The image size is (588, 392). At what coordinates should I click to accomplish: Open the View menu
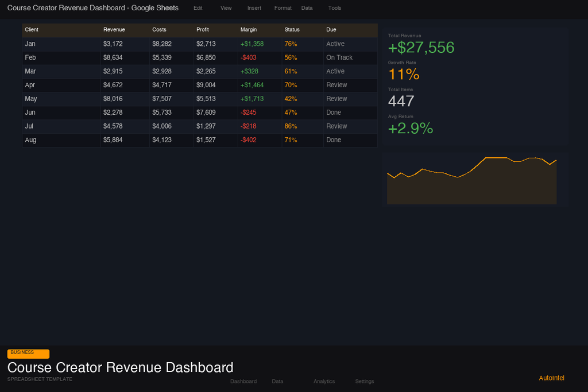tap(226, 8)
